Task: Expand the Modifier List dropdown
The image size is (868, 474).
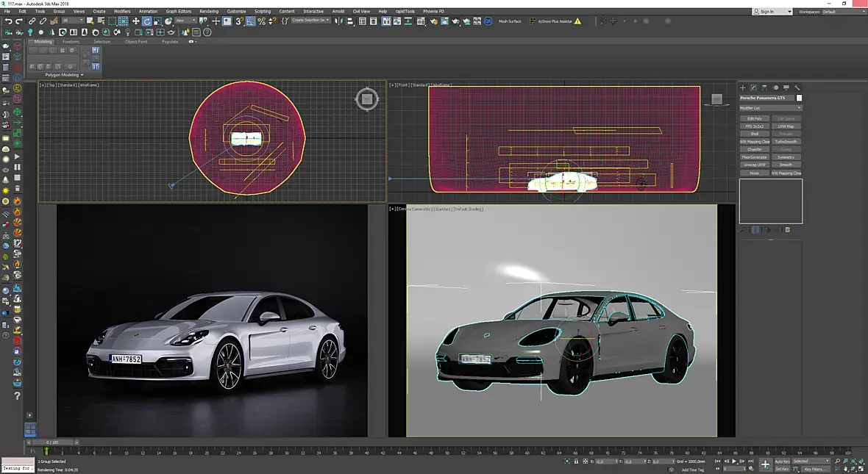Action: 771,108
